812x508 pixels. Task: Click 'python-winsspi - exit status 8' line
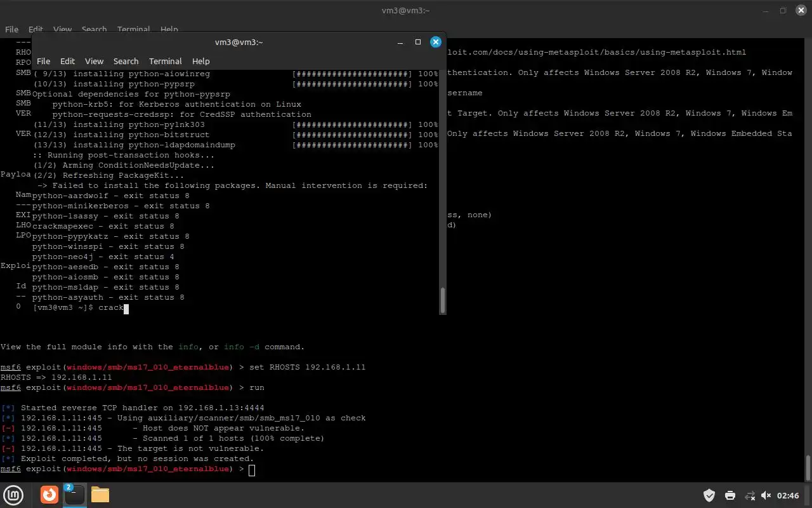point(108,246)
